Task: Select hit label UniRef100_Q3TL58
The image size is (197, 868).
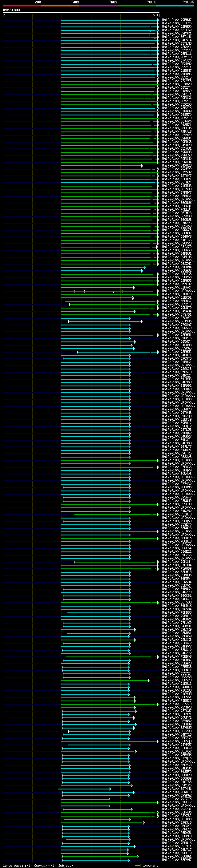Action: [177, 430]
